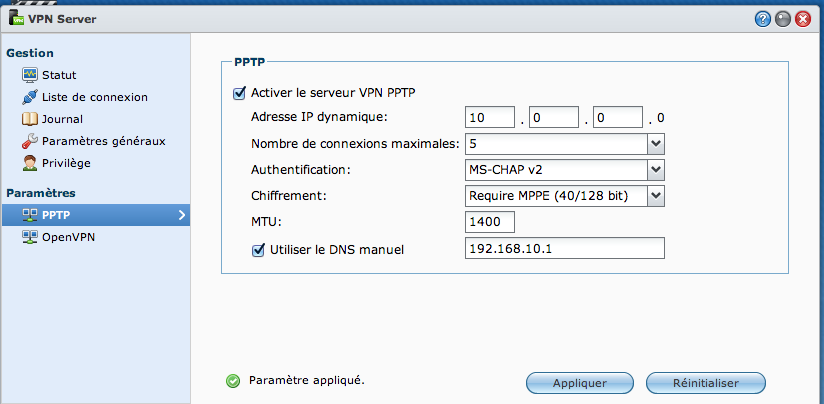
Task: Open the Privilège user icon
Action: [x=29, y=163]
